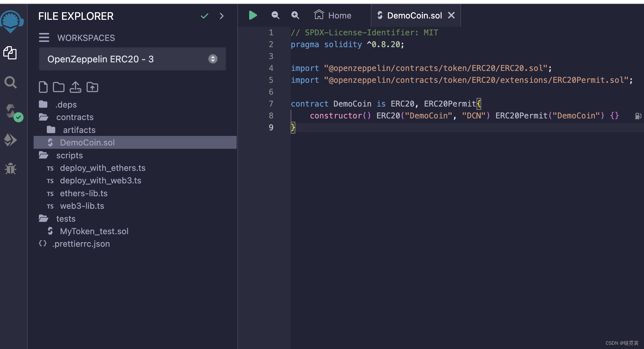Viewport: 644px width, 349px height.
Task: Create a new file with the file icon
Action: point(43,87)
